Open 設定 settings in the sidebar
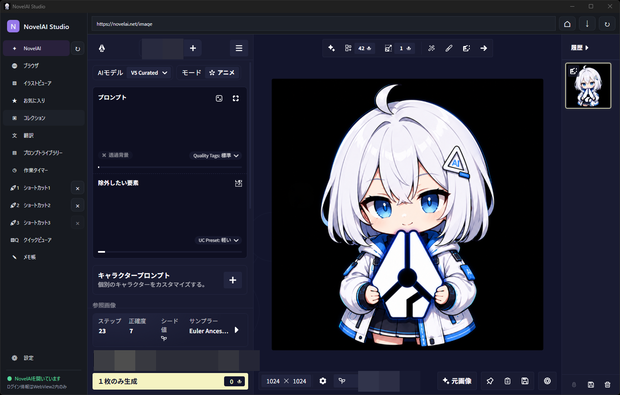Image resolution: width=620 pixels, height=395 pixels. [43, 358]
